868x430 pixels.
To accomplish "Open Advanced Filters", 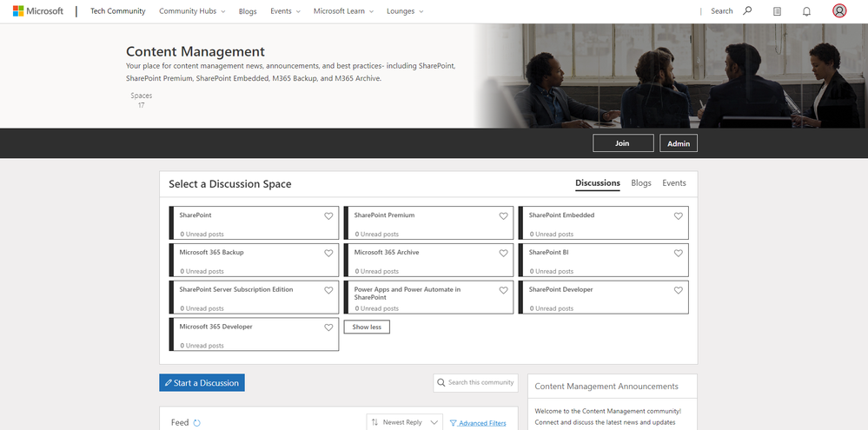I will coord(478,423).
